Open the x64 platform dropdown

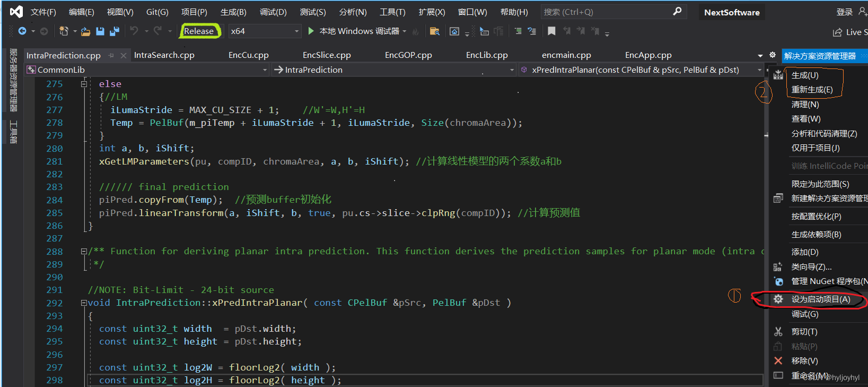pos(265,31)
